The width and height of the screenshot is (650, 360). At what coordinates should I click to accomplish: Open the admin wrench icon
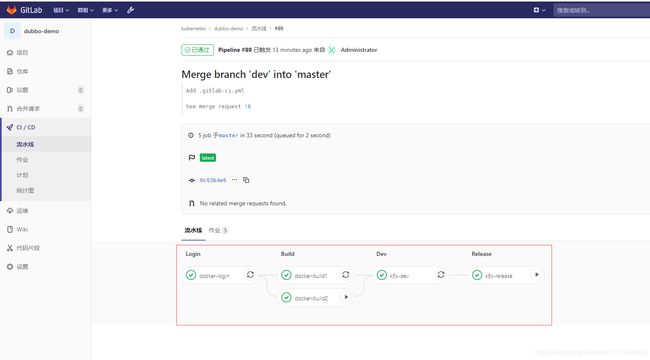[131, 10]
